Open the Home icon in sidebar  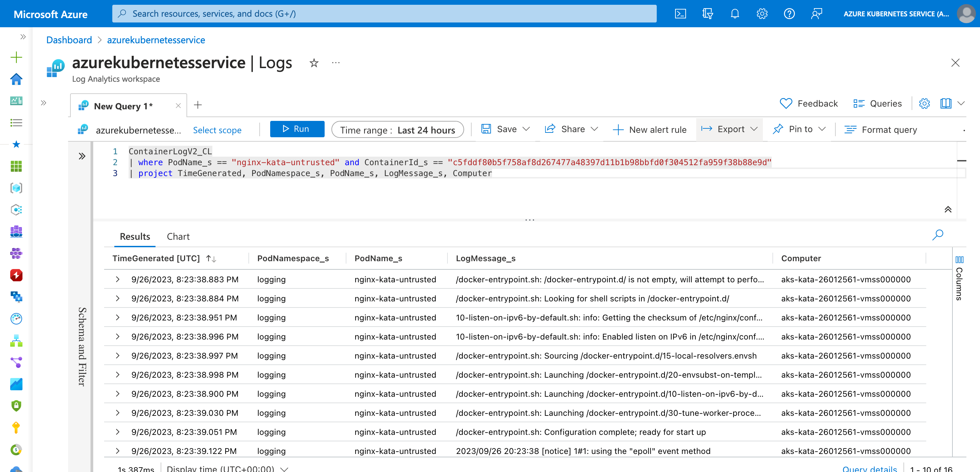coord(16,79)
